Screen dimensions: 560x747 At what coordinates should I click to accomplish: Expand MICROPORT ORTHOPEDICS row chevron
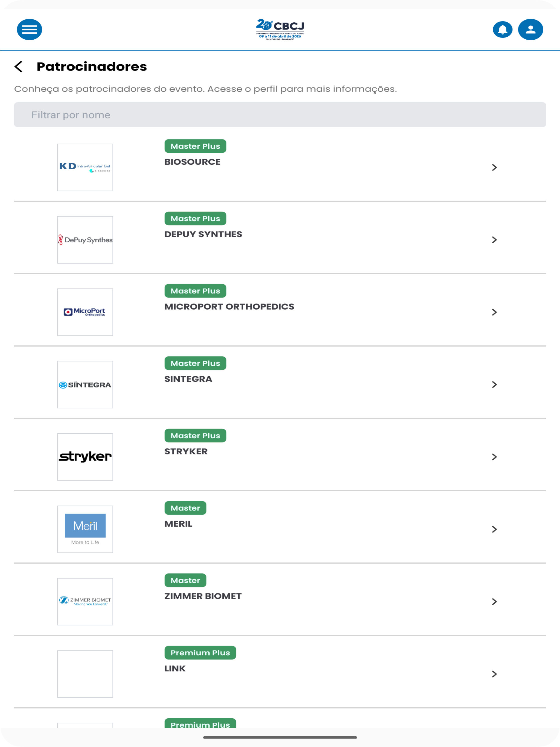coord(494,312)
